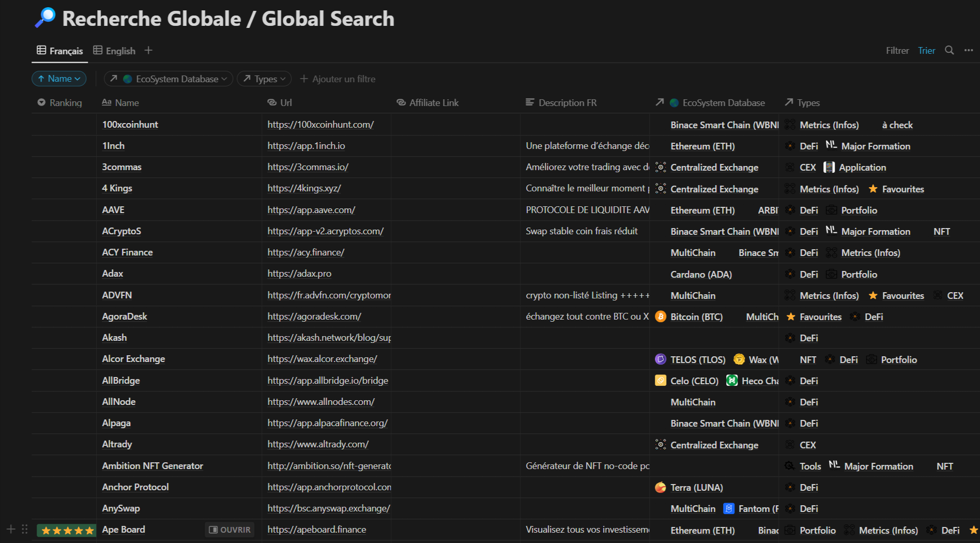Click the Name column header

point(120,102)
